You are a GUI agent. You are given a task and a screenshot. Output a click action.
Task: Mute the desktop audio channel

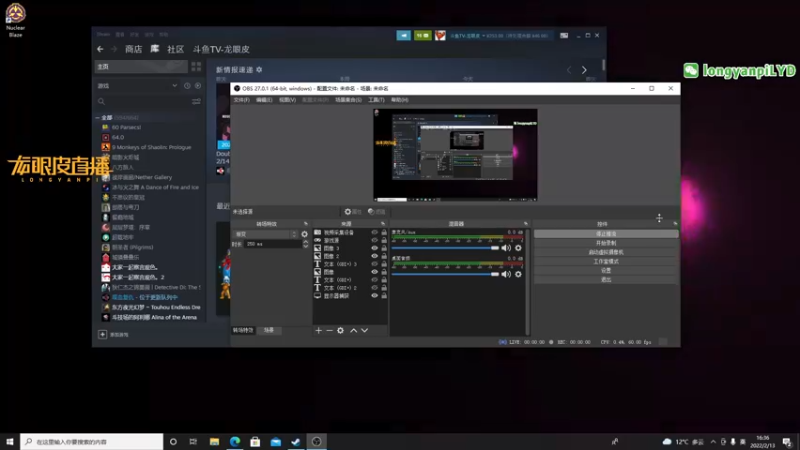pos(506,274)
